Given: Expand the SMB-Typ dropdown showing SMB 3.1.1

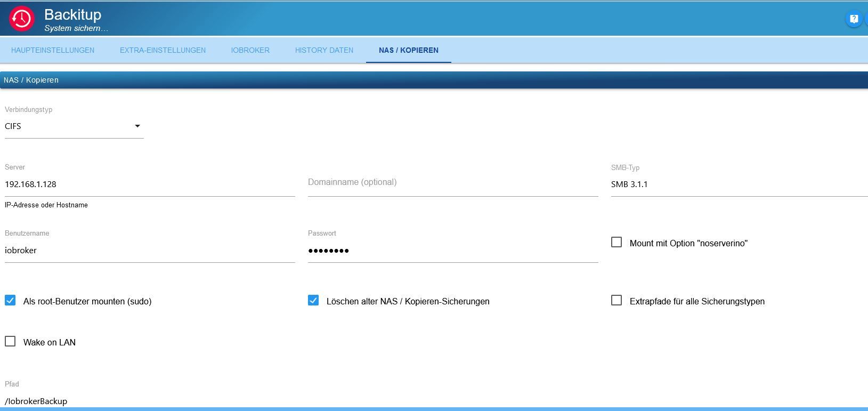Looking at the screenshot, I should (x=739, y=184).
